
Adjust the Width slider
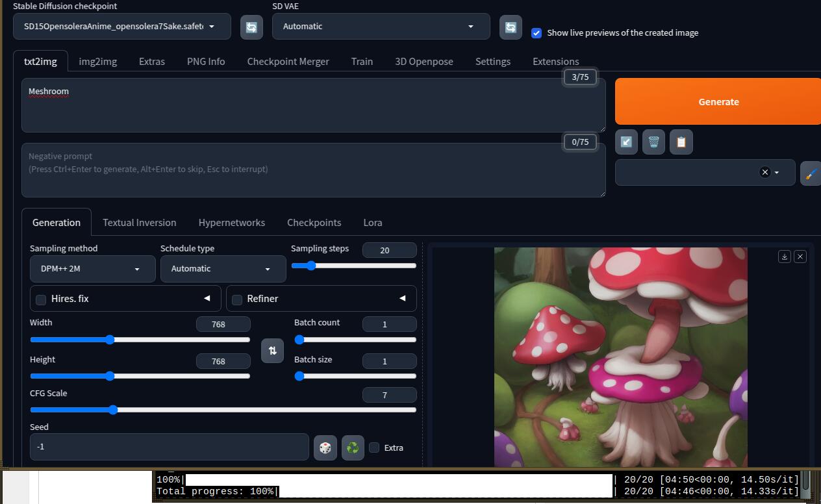pos(140,340)
